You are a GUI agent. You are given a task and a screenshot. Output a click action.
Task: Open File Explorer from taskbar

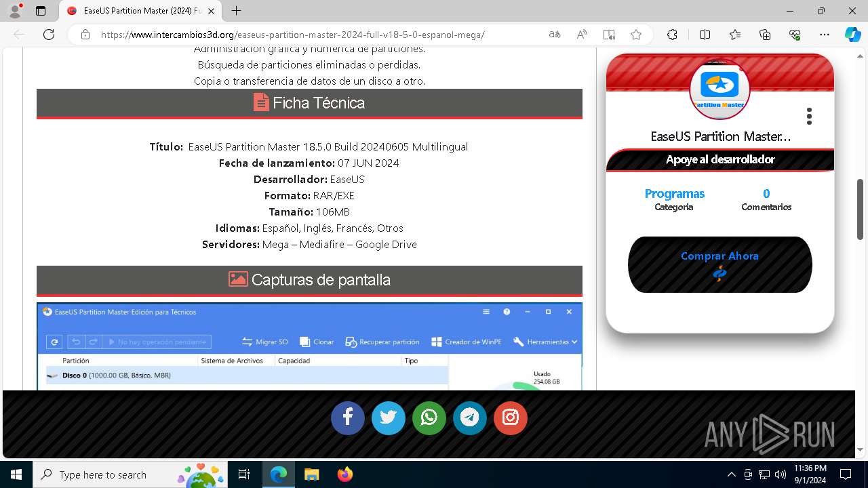click(311, 474)
